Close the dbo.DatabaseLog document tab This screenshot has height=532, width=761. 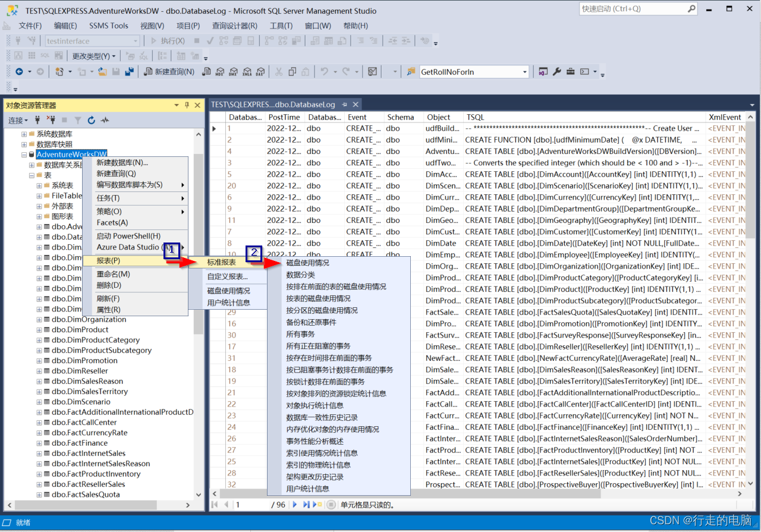pyautogui.click(x=356, y=105)
